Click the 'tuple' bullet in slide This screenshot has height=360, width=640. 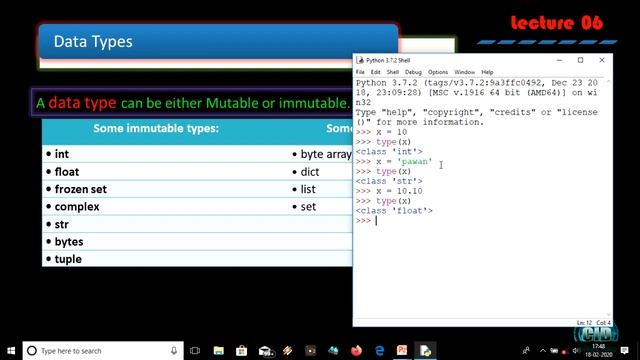point(64,259)
